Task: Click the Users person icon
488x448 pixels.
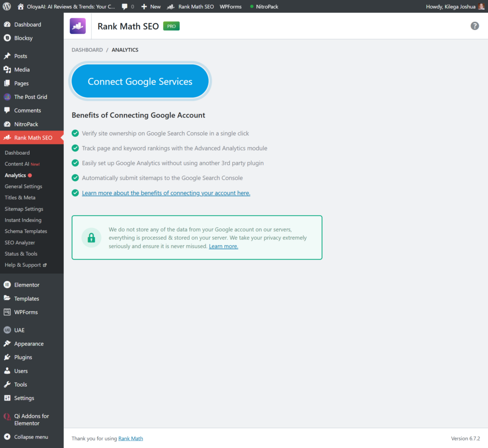Action: (7, 371)
